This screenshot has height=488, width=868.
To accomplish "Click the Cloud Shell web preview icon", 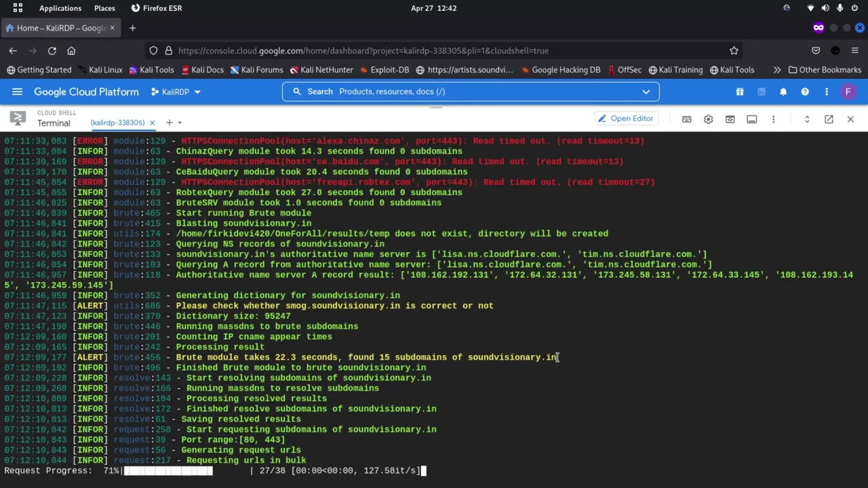I will 730,119.
